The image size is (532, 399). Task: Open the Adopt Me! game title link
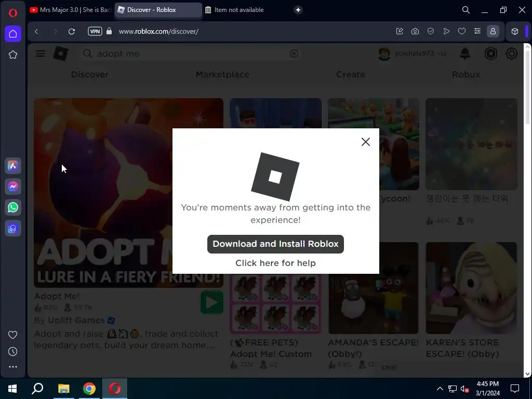tap(57, 296)
